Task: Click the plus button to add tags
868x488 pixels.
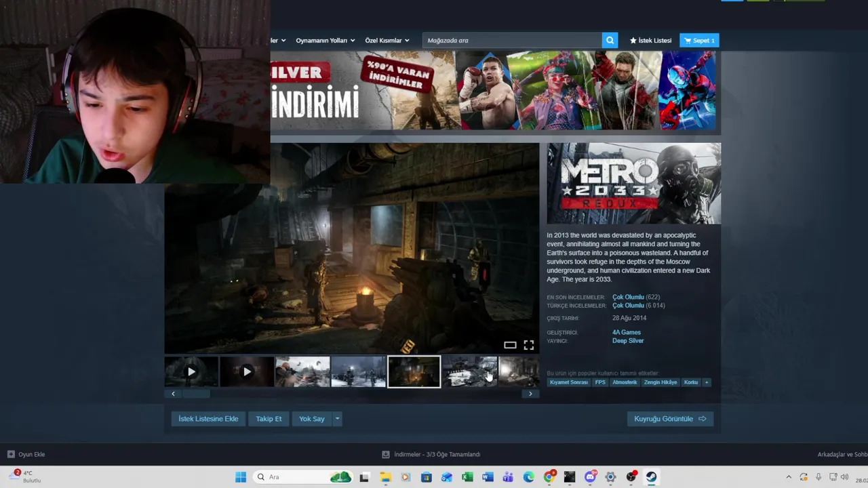Action: tap(707, 382)
